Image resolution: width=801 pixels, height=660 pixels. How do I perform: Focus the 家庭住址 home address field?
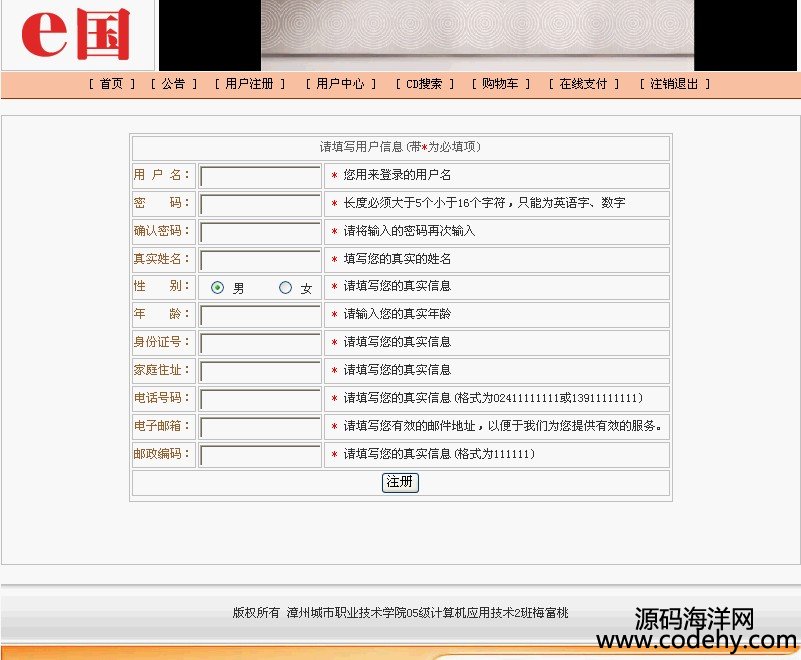point(261,371)
